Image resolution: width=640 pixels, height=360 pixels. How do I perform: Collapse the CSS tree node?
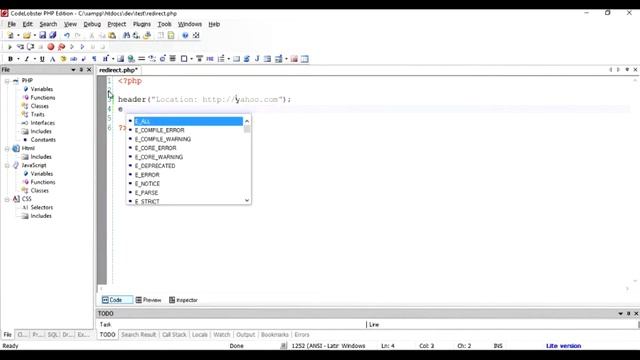click(7, 199)
